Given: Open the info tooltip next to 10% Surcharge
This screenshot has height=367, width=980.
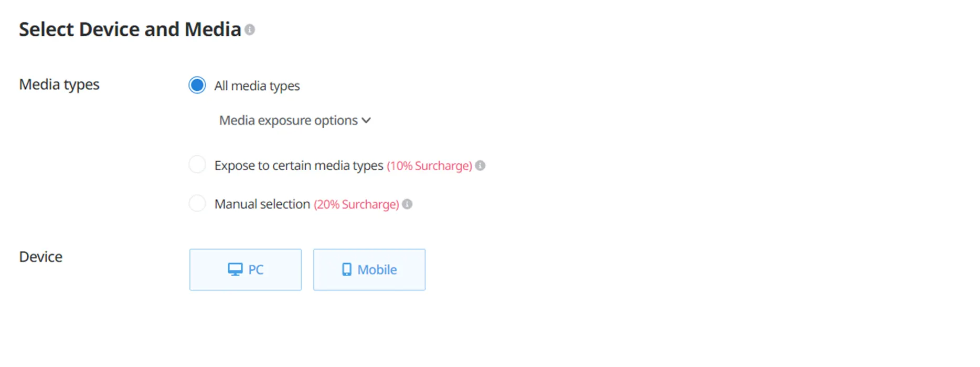Looking at the screenshot, I should tap(480, 166).
